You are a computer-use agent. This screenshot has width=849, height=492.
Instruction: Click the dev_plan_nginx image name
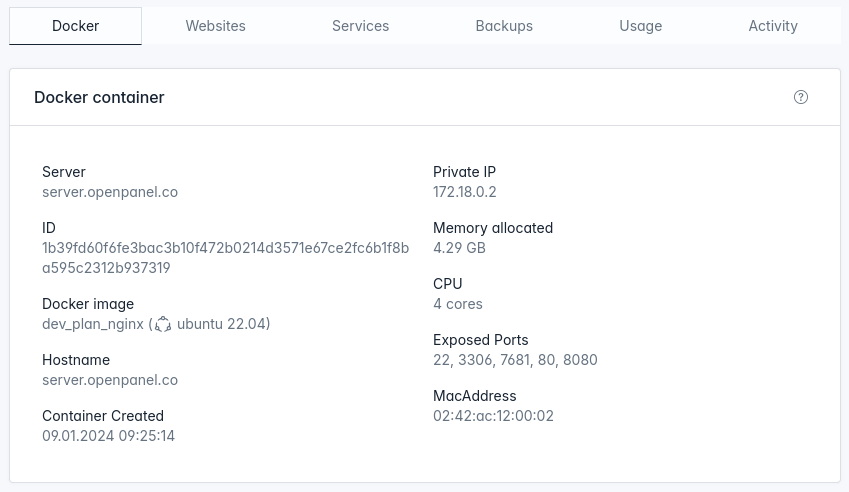(x=93, y=324)
